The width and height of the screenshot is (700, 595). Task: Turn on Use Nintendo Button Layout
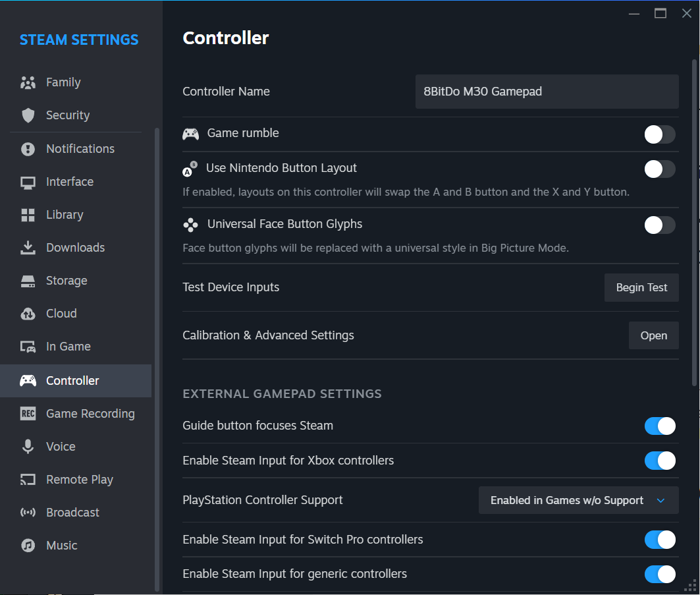(x=660, y=169)
